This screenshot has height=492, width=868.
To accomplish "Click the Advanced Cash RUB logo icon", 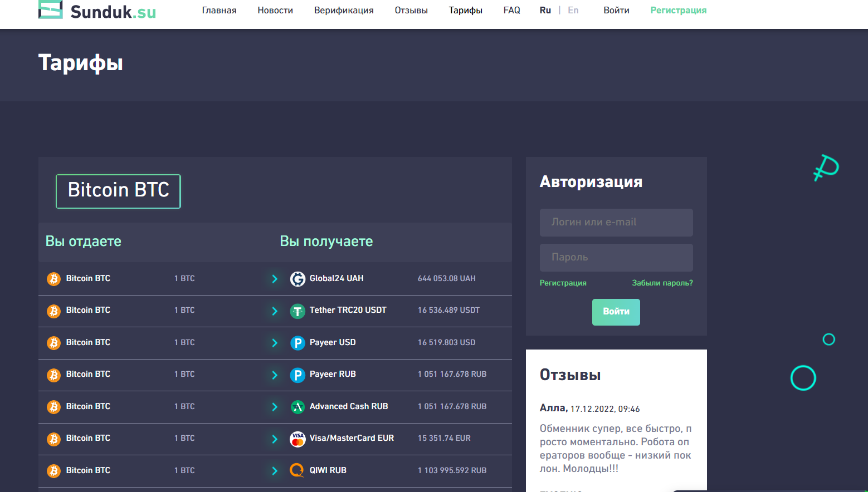I will 298,407.
